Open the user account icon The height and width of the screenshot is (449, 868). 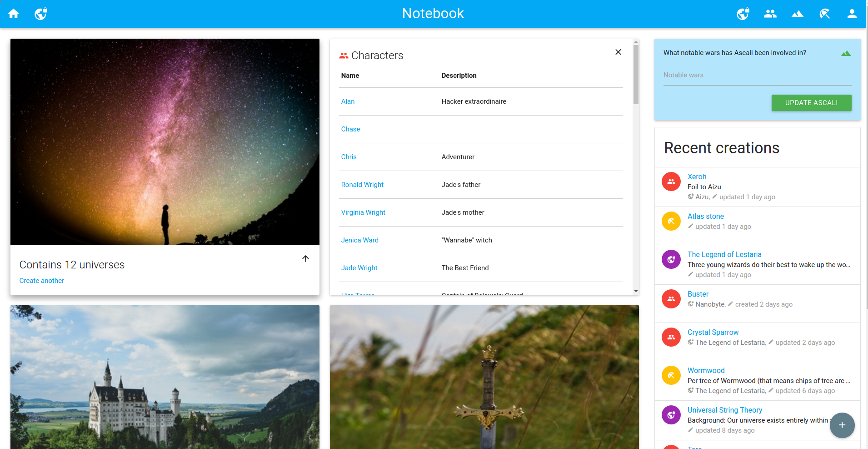[852, 14]
